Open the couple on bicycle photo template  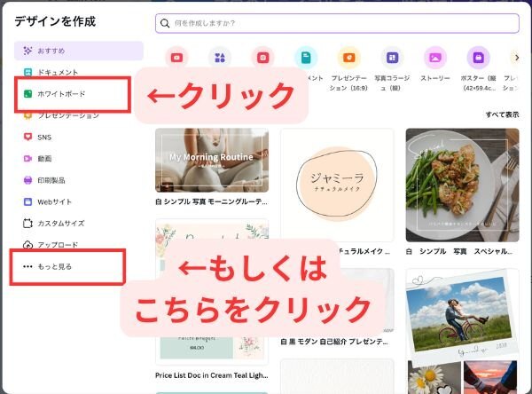pos(463,312)
